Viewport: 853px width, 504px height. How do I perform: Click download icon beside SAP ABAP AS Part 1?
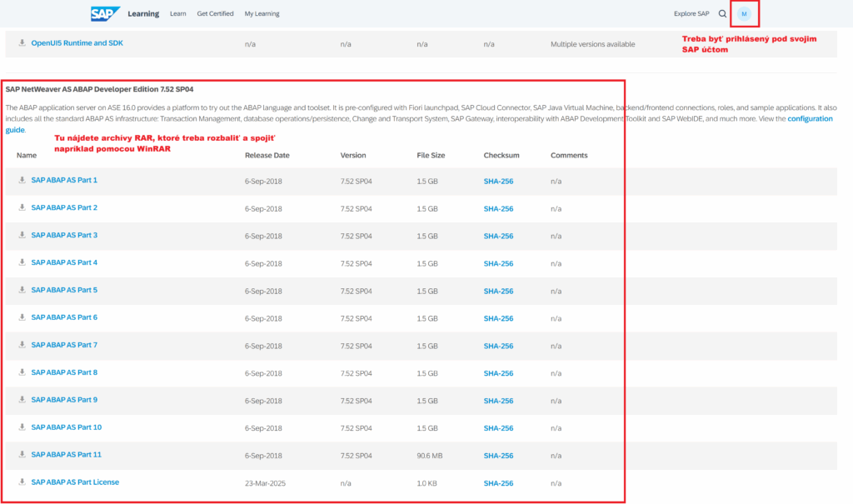[x=22, y=180]
